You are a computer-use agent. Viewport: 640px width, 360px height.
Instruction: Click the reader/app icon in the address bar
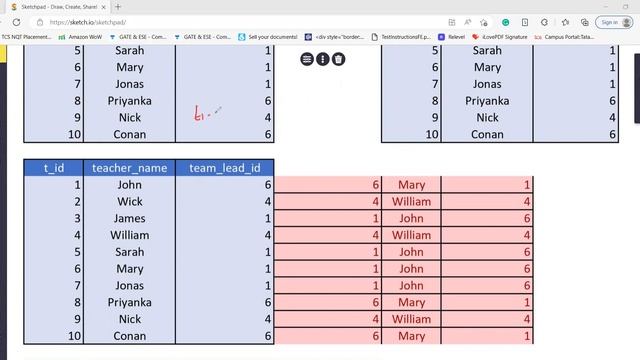tap(451, 22)
